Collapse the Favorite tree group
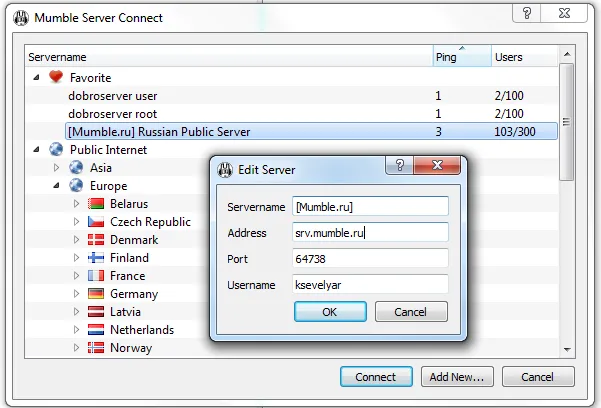 tap(37, 77)
